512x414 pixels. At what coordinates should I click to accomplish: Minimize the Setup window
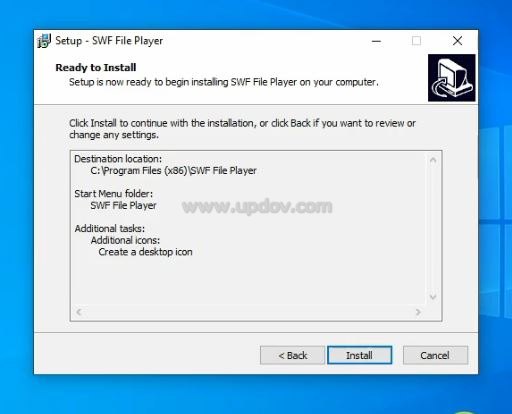point(376,41)
